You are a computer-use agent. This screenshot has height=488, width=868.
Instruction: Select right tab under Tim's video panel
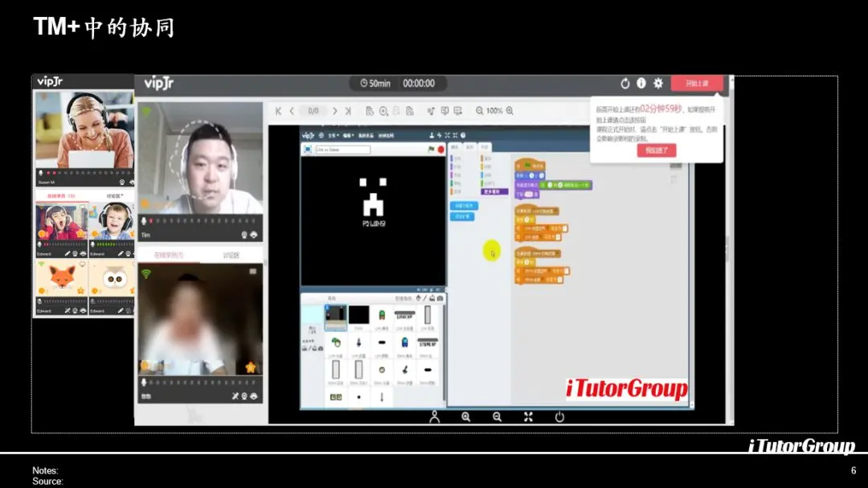(231, 255)
